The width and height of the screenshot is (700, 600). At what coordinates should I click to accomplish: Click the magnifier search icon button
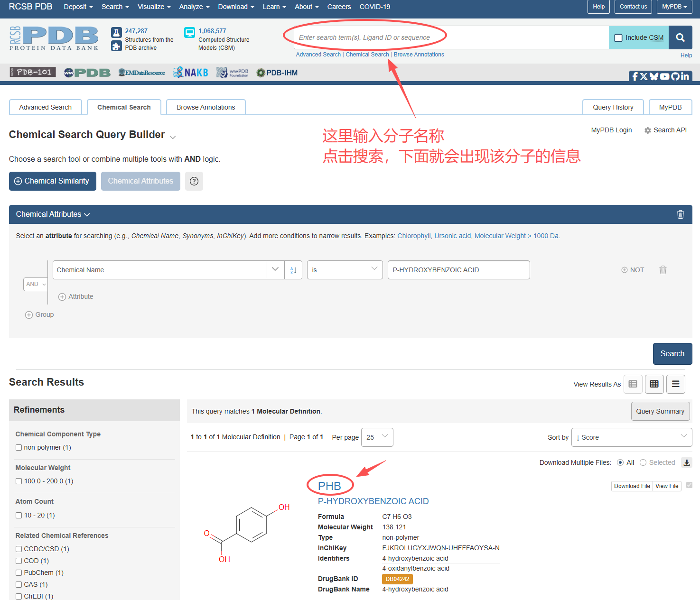point(680,37)
